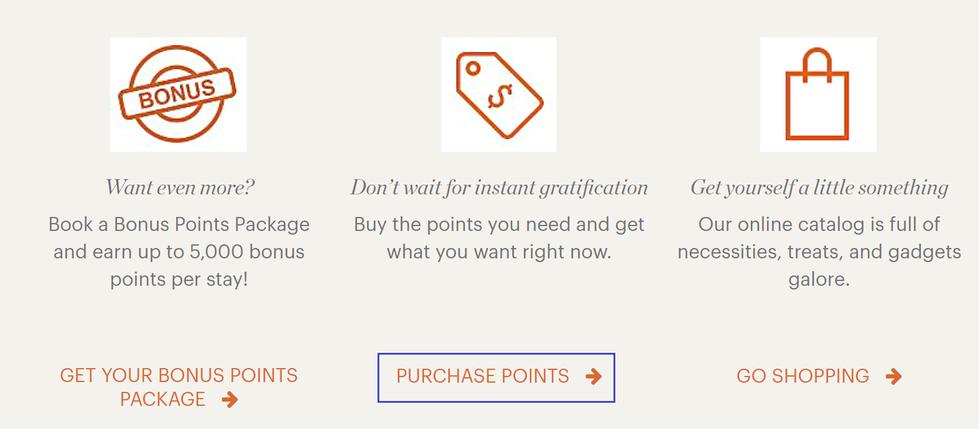
Task: Click the word BONUS in the stamp
Action: [x=177, y=93]
